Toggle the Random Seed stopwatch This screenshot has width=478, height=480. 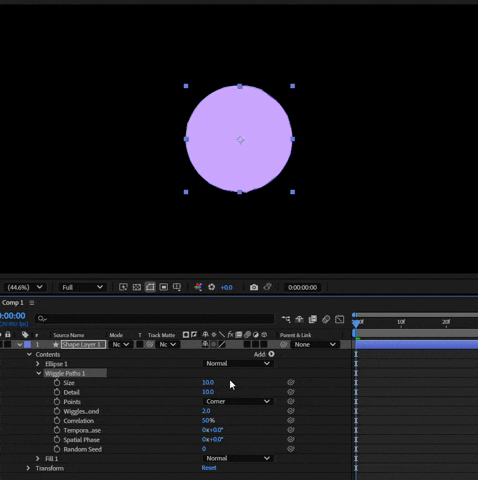point(57,449)
